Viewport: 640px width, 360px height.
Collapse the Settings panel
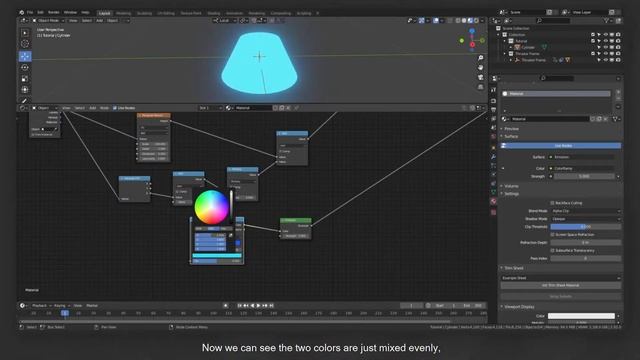511,194
